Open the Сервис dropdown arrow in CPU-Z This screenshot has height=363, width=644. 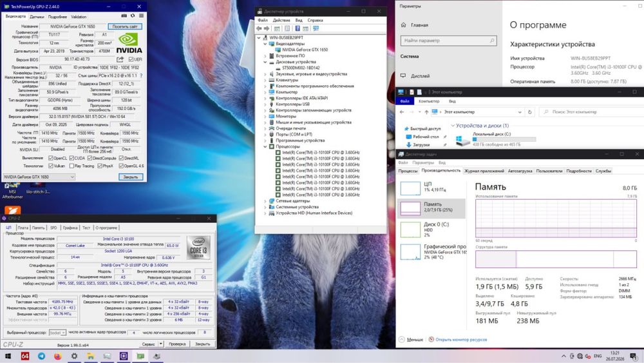(x=161, y=344)
